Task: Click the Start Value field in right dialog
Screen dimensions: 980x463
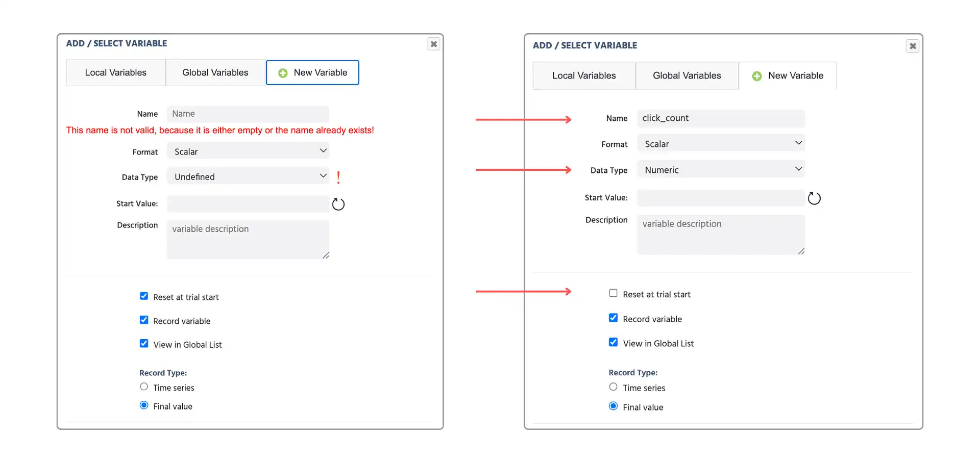Action: pos(721,198)
